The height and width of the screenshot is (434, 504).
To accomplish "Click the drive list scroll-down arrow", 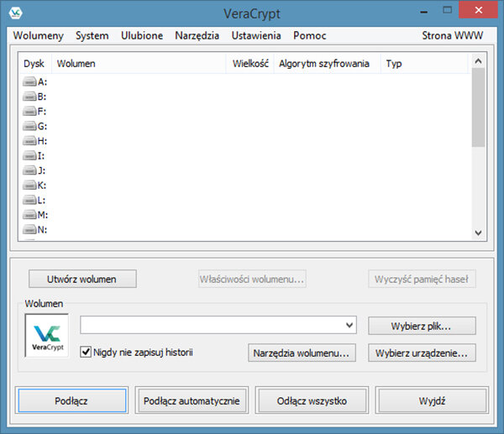I will (478, 233).
